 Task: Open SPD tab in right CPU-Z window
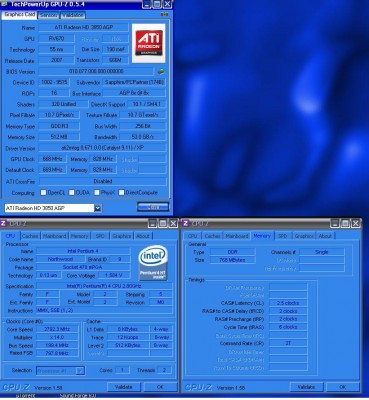283,236
